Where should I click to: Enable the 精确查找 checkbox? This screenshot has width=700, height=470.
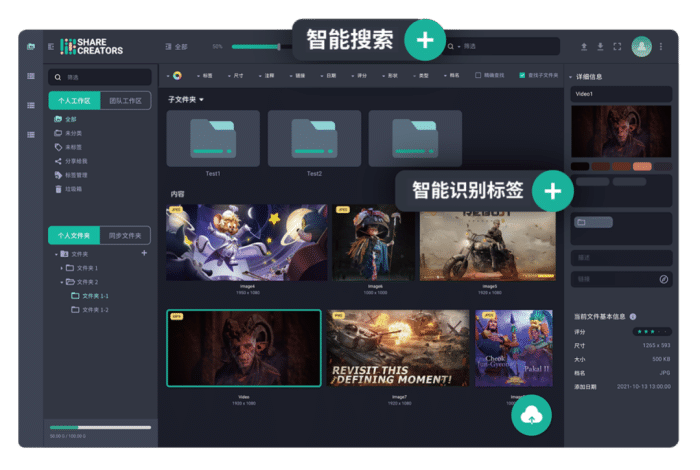478,75
